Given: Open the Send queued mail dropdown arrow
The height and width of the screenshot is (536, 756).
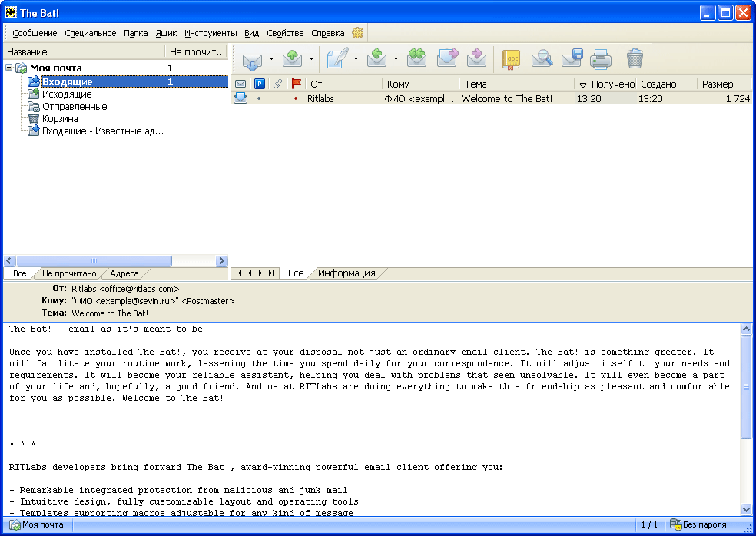Looking at the screenshot, I should coord(311,59).
